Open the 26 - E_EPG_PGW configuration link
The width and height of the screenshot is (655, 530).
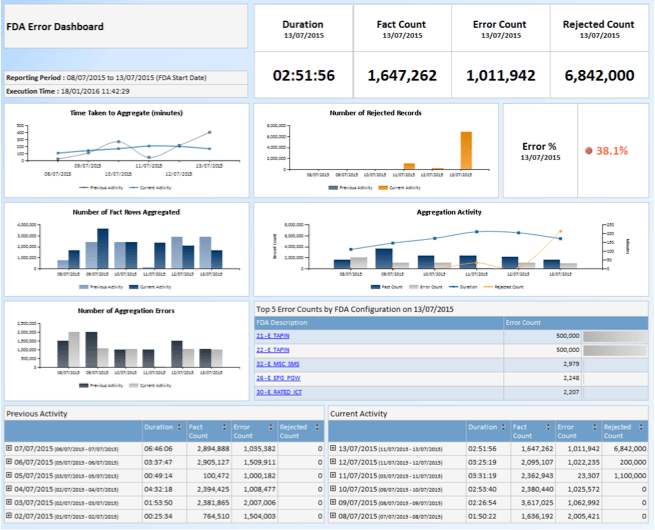[278, 378]
